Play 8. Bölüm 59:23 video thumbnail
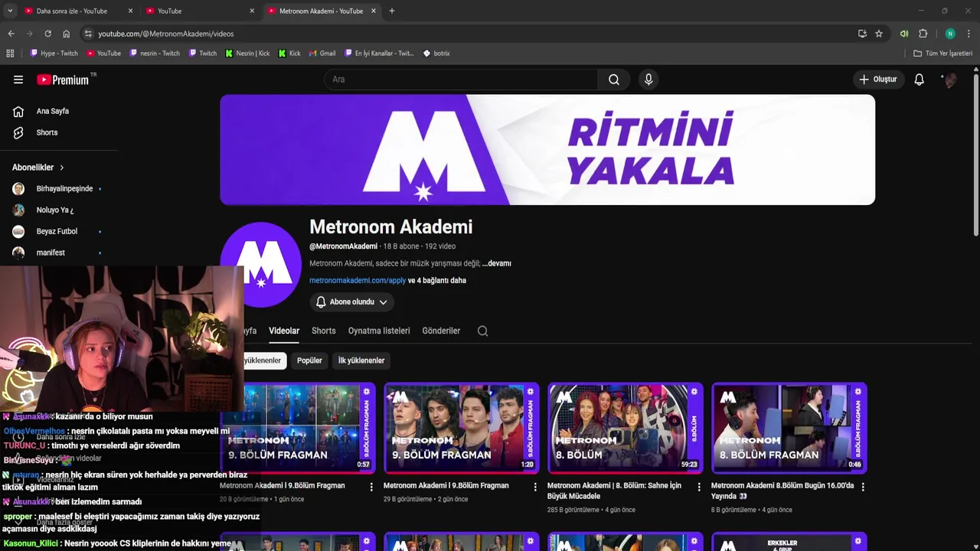Screen dimensions: 980x551 pos(626,428)
